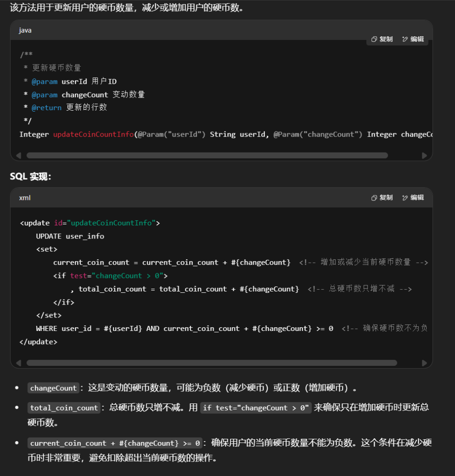Viewport: 455px width, 476px height.
Task: Click the current_coin_count >= 0 inline code bullet
Action: tap(115, 443)
